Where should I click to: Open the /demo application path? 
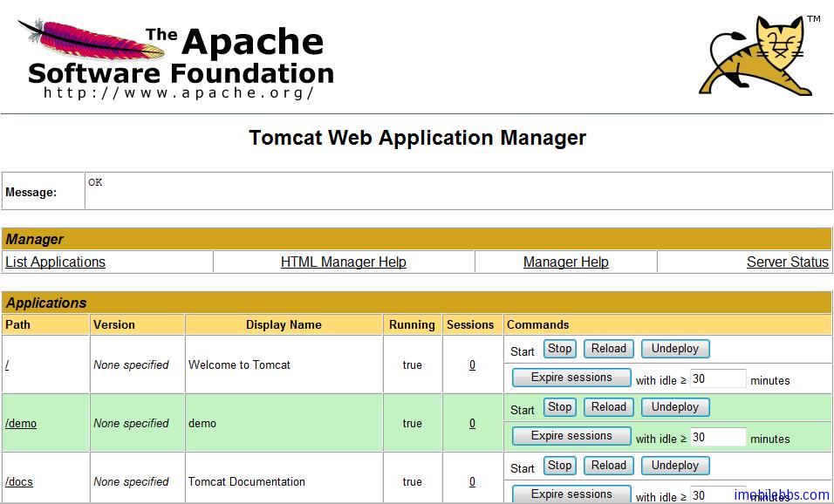pos(21,423)
